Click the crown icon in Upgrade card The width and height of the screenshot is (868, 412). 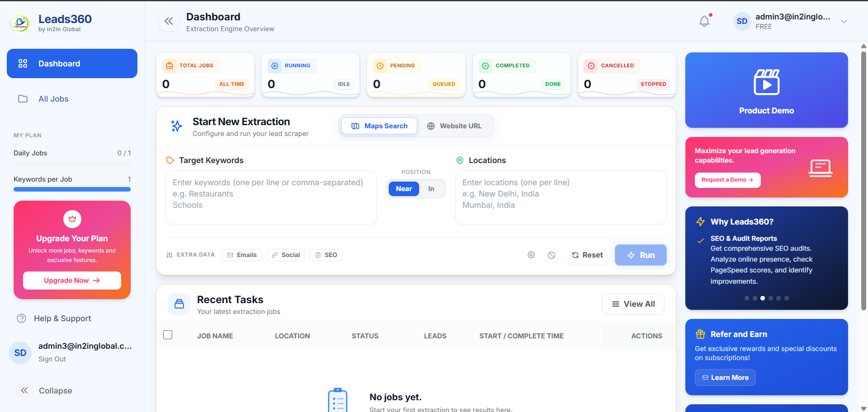[72, 219]
